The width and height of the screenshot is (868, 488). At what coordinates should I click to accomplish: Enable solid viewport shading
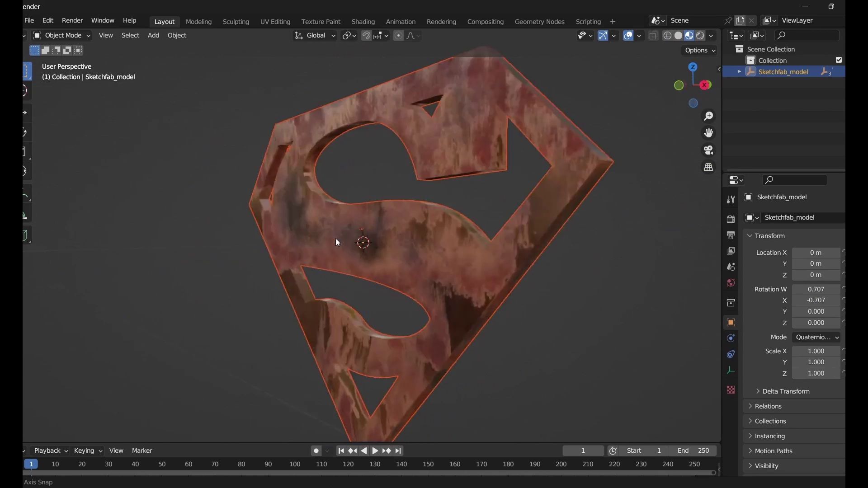[679, 36]
